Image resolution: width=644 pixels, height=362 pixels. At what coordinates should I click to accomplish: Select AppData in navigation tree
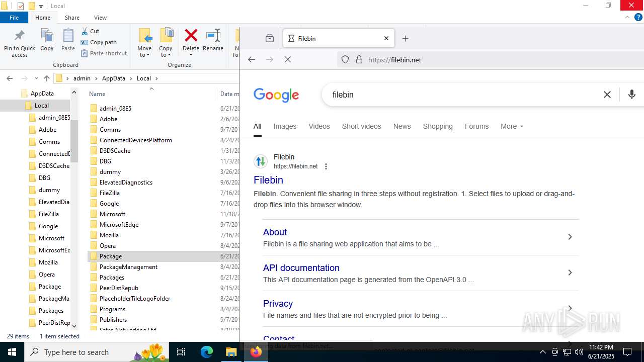pyautogui.click(x=42, y=94)
